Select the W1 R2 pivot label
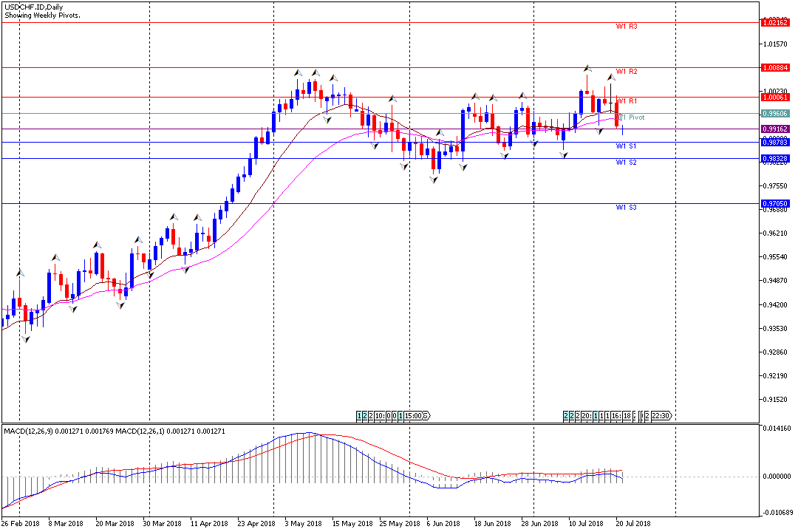798x532 pixels. tap(627, 72)
